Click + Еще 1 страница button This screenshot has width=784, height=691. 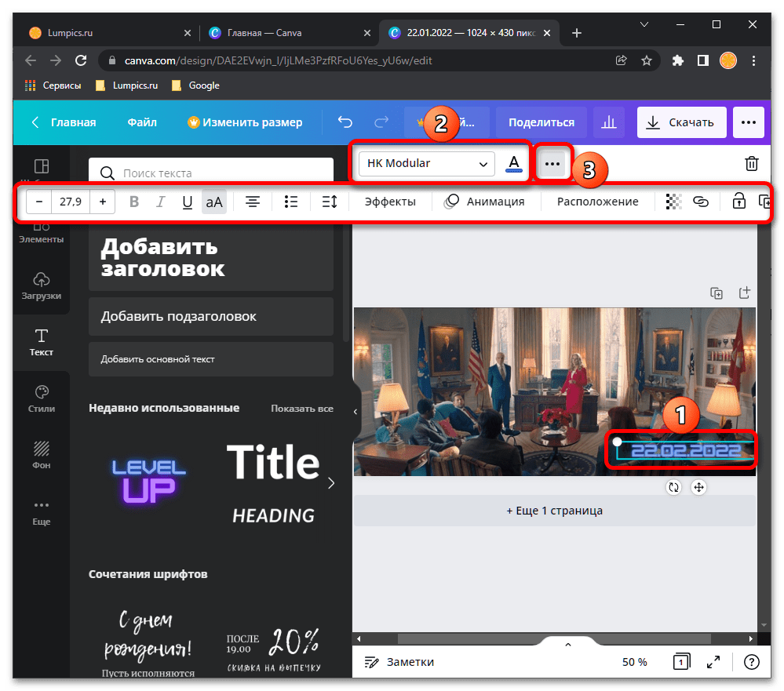tap(555, 511)
